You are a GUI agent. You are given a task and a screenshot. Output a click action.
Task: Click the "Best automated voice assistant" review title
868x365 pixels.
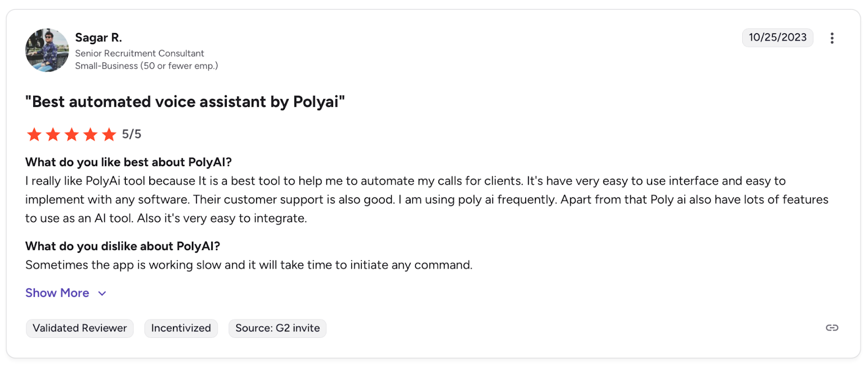click(185, 102)
